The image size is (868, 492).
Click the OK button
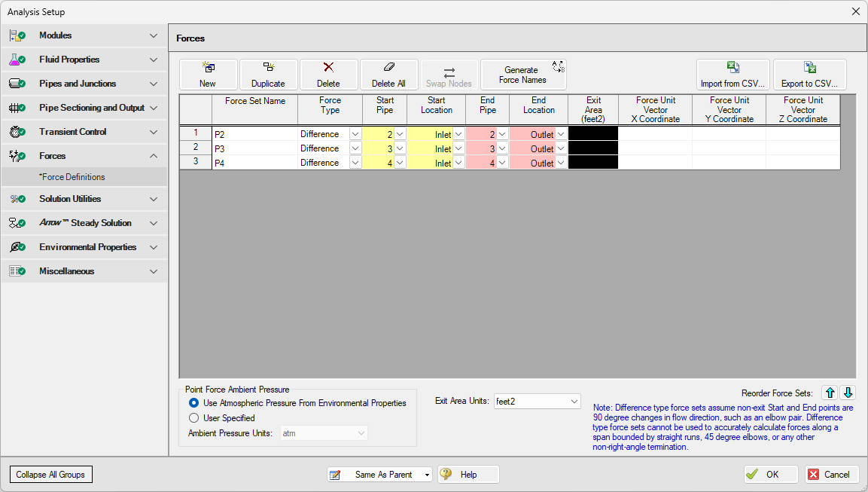(x=771, y=474)
